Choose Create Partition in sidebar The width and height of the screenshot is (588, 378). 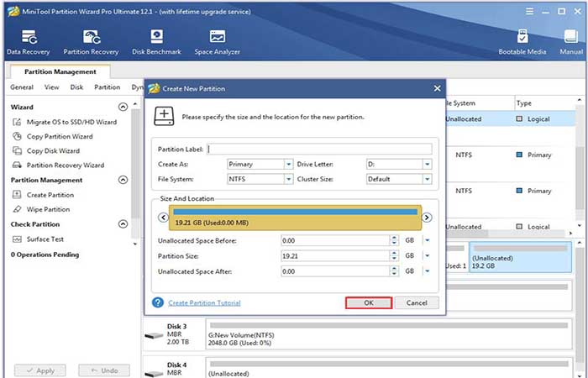tap(43, 195)
